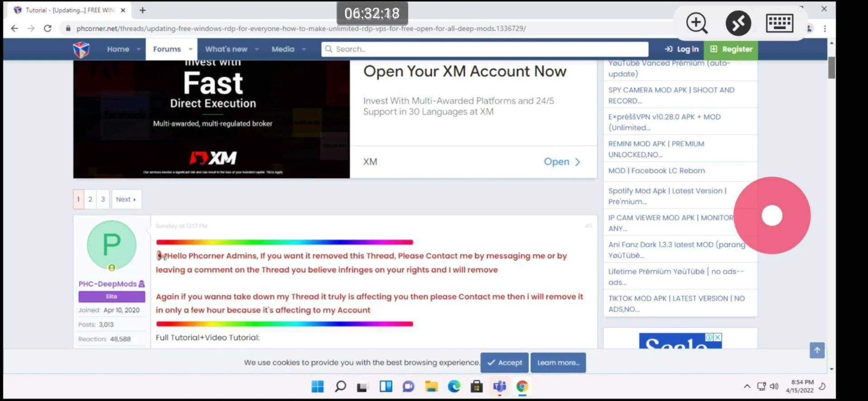Open IP CAM VIEWER MOD APK thread

tap(671, 223)
